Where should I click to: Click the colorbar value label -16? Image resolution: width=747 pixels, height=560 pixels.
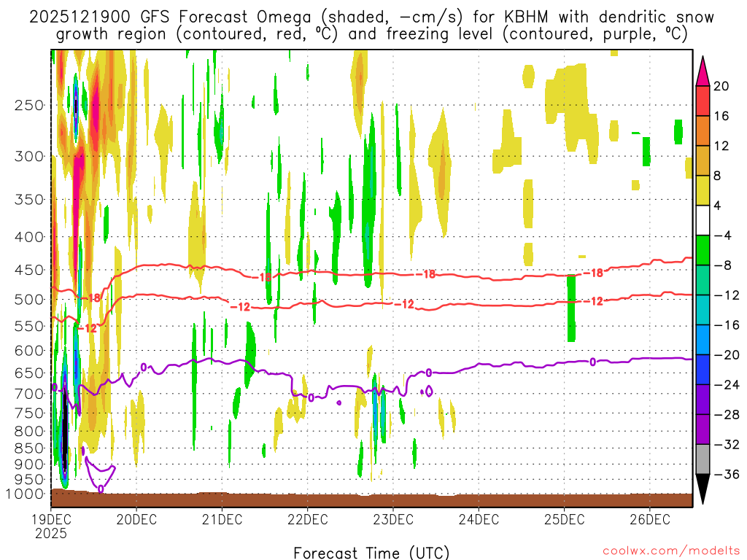pos(727,325)
